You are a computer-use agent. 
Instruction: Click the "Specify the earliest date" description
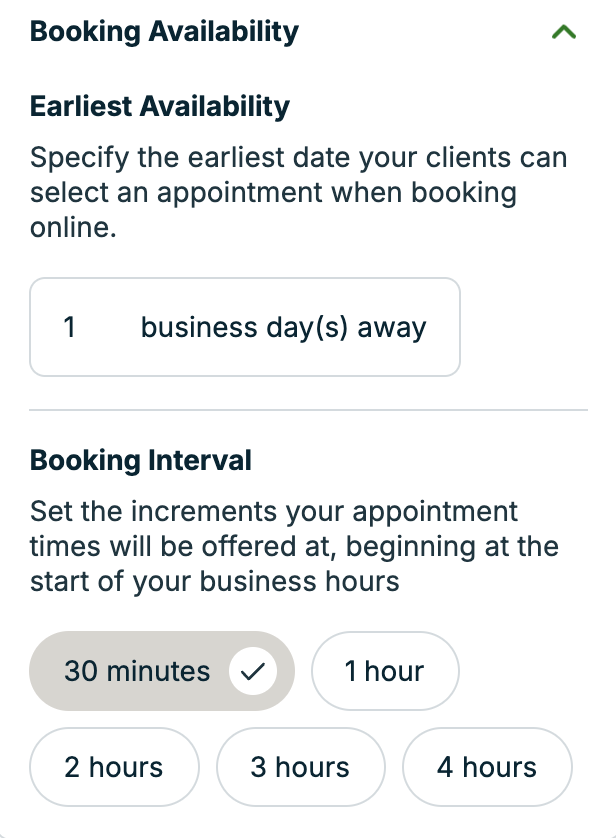(x=298, y=158)
